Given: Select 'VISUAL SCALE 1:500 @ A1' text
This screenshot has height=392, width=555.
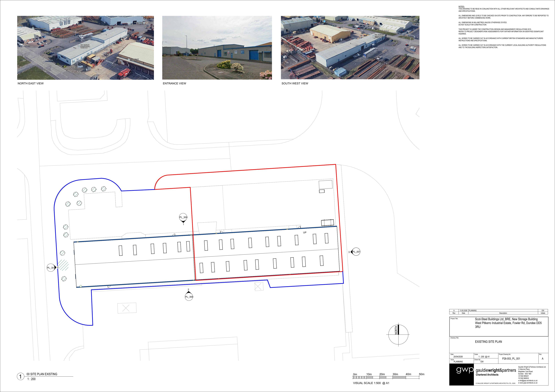Looking at the screenshot, I should pos(371,383).
